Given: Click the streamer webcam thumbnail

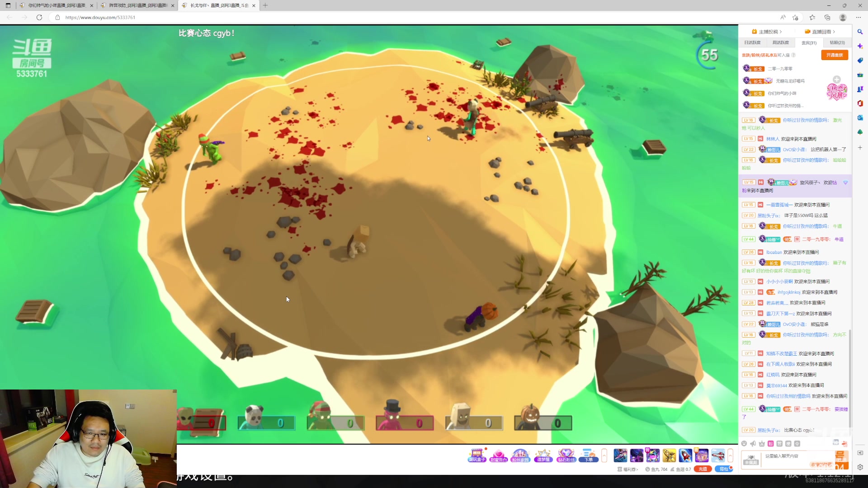Looking at the screenshot, I should click(x=88, y=439).
